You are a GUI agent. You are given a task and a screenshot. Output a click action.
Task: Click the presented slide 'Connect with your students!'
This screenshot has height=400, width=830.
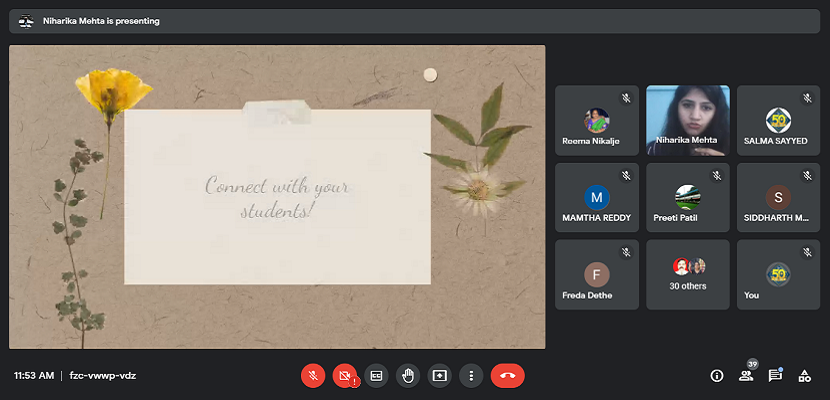pyautogui.click(x=277, y=197)
